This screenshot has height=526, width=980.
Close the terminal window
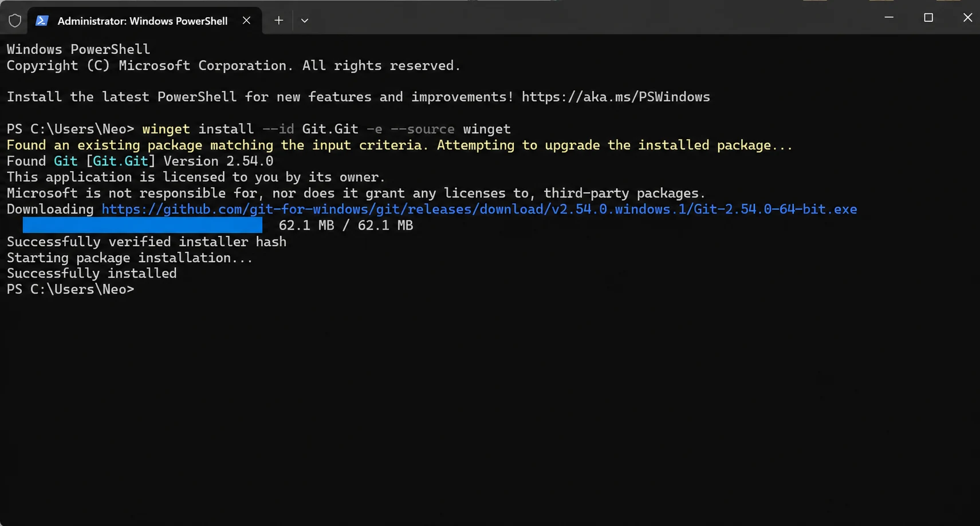pyautogui.click(x=967, y=18)
